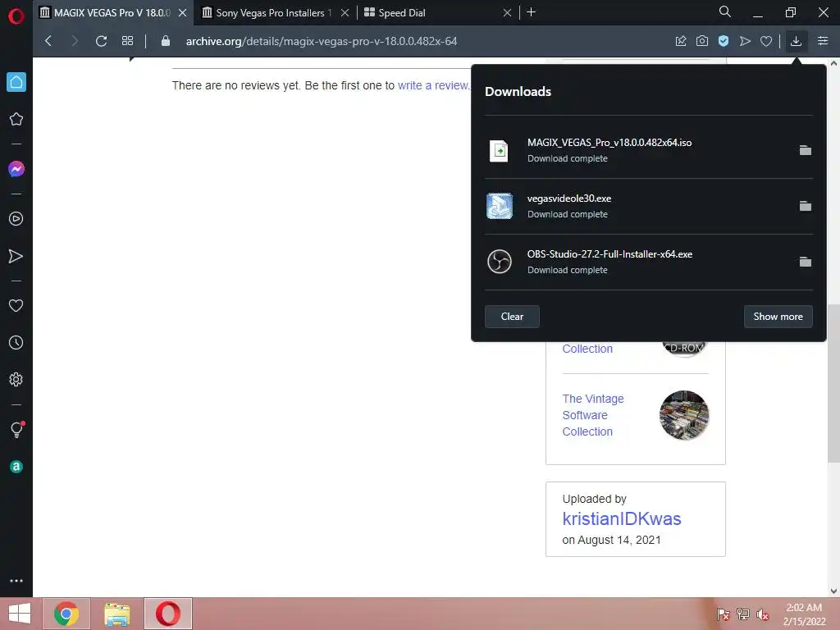Viewport: 840px width, 630px height.
Task: Search open tabs magnifier
Action: (x=725, y=11)
